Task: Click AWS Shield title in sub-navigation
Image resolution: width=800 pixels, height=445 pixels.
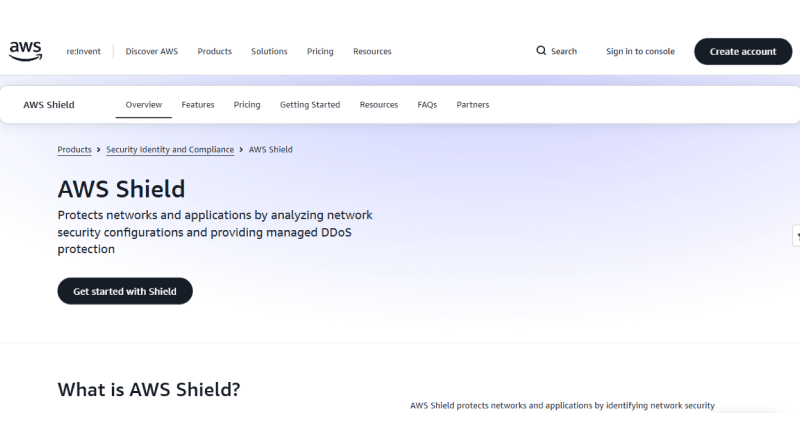Action: [49, 105]
